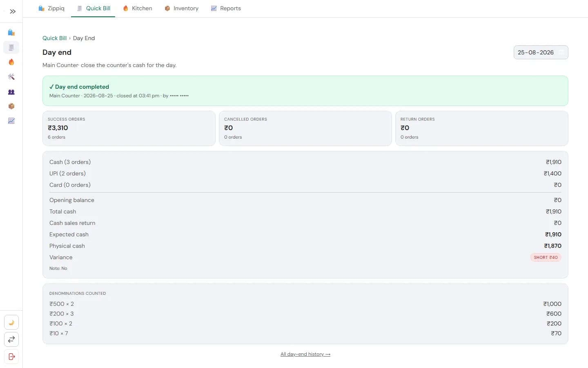Toggle dark mode with the moon button
This screenshot has height=368, width=588.
(11, 322)
